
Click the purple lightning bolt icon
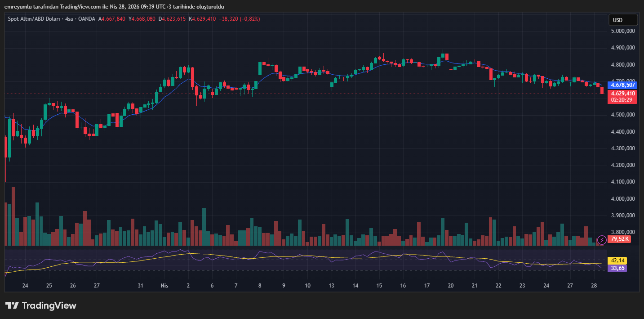pyautogui.click(x=601, y=239)
